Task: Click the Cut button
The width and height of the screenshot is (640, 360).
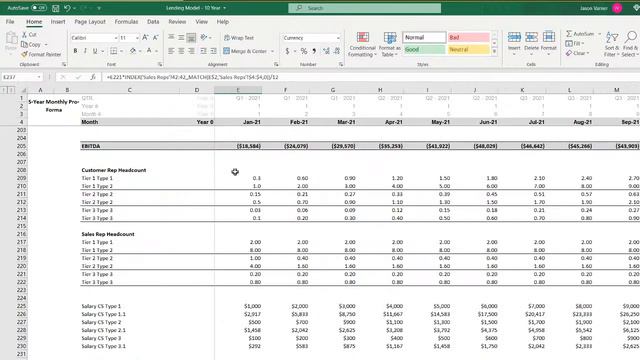Action: click(29, 35)
